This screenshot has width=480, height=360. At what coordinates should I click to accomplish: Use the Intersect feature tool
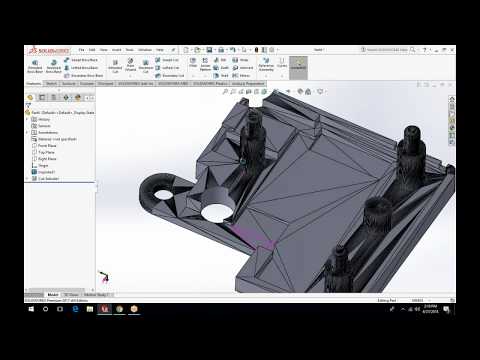point(243,68)
